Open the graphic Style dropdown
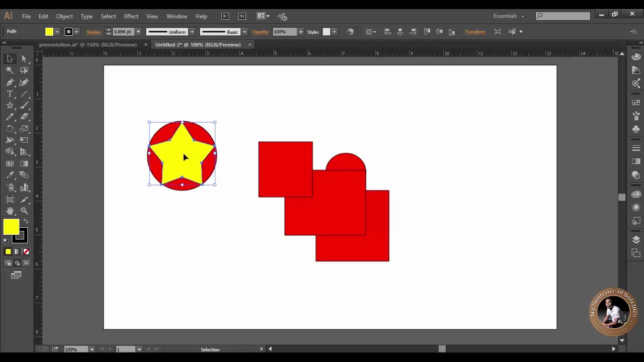The width and height of the screenshot is (644, 362). pyautogui.click(x=334, y=32)
